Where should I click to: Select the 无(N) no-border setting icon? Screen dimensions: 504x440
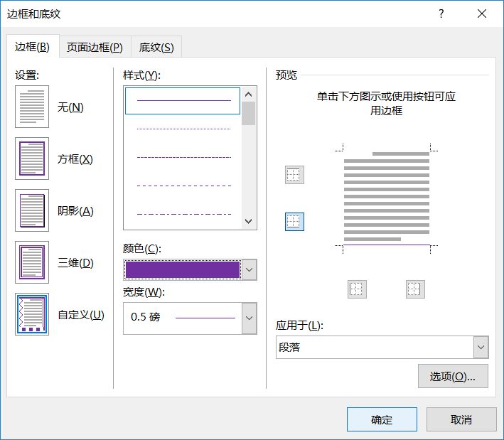(x=32, y=107)
